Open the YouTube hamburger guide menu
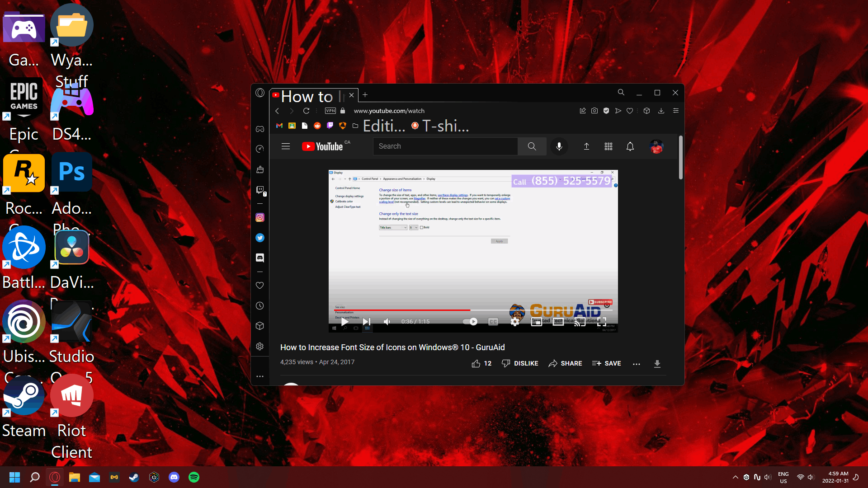Image resolution: width=868 pixels, height=488 pixels. tap(286, 146)
